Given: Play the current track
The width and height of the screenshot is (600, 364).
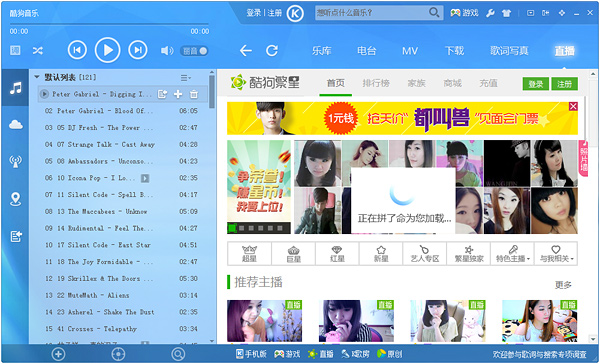Looking at the screenshot, I should click(108, 50).
